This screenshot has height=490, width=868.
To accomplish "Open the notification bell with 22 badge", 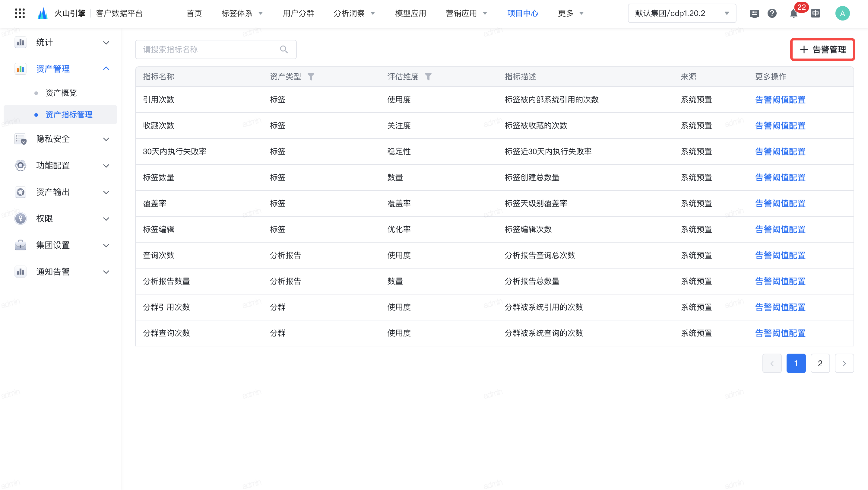I will coord(794,14).
